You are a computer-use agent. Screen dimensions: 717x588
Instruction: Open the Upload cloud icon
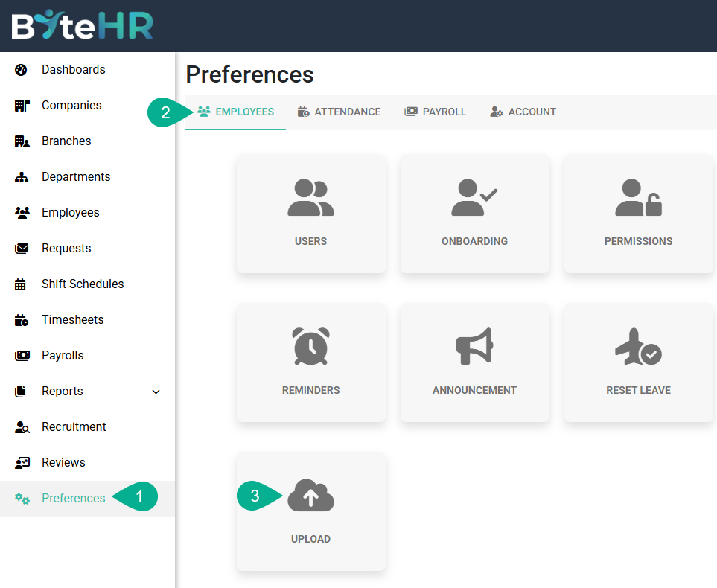[x=311, y=495]
